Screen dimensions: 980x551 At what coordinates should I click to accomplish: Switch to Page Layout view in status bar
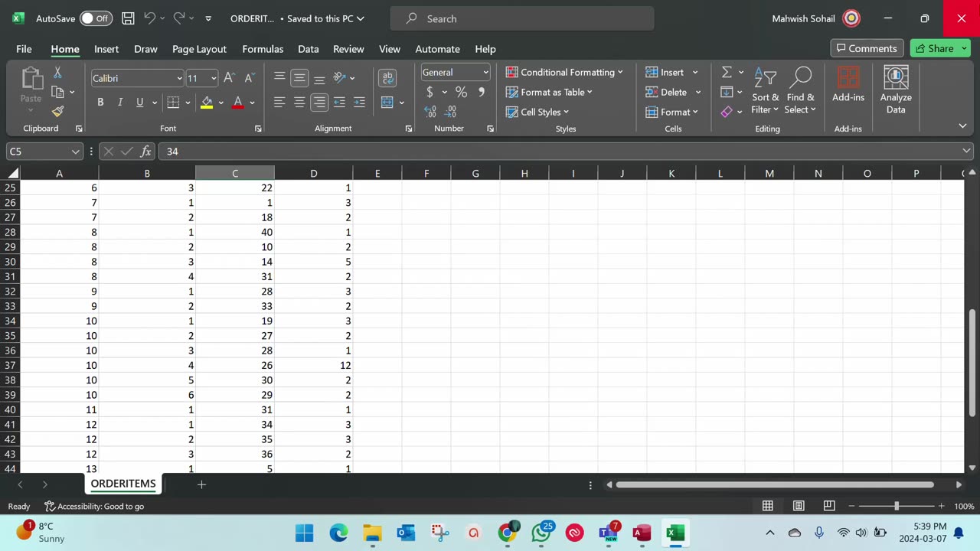point(799,506)
